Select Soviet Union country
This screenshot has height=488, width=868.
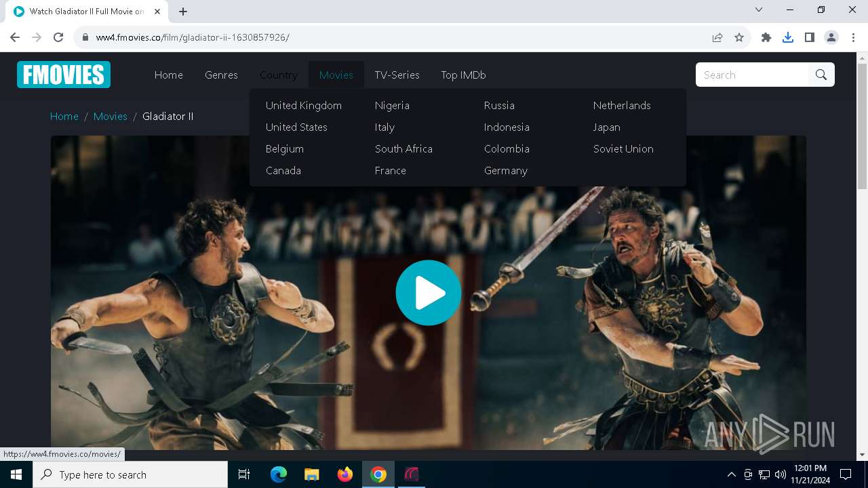pyautogui.click(x=623, y=148)
